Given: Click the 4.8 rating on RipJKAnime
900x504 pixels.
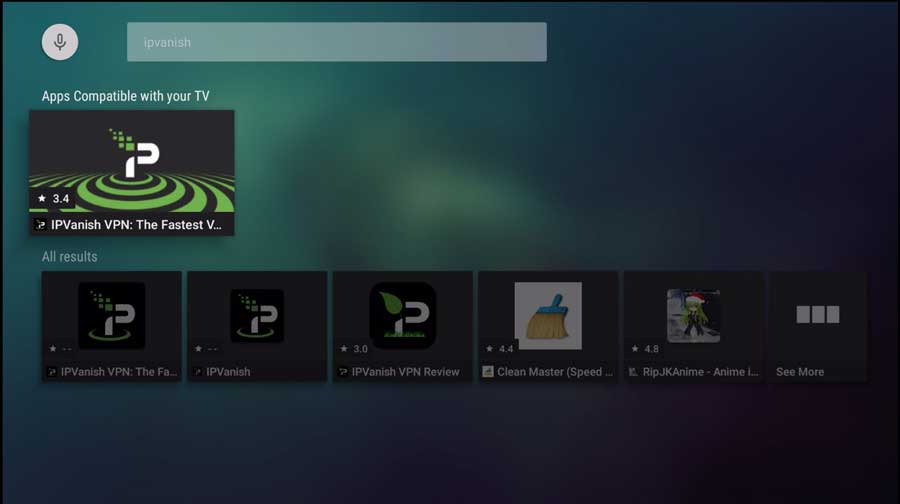Looking at the screenshot, I should coord(645,349).
